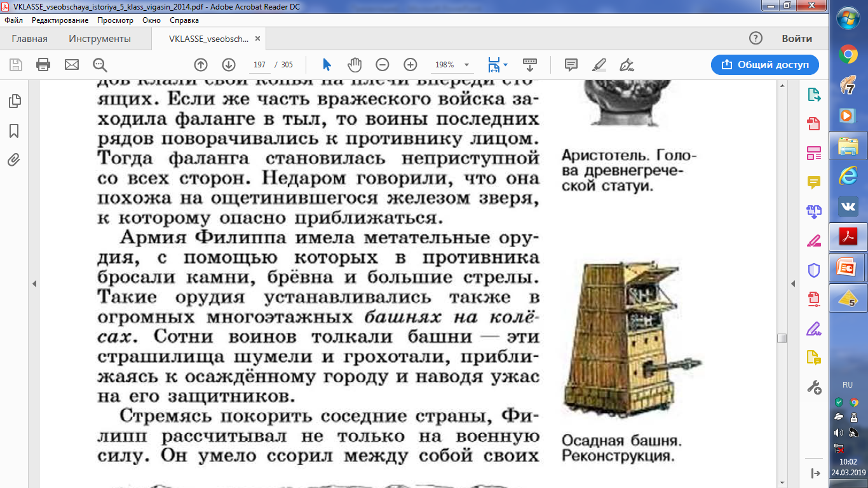Select the VKLASSE_vseobsch document tab

pyautogui.click(x=208, y=39)
